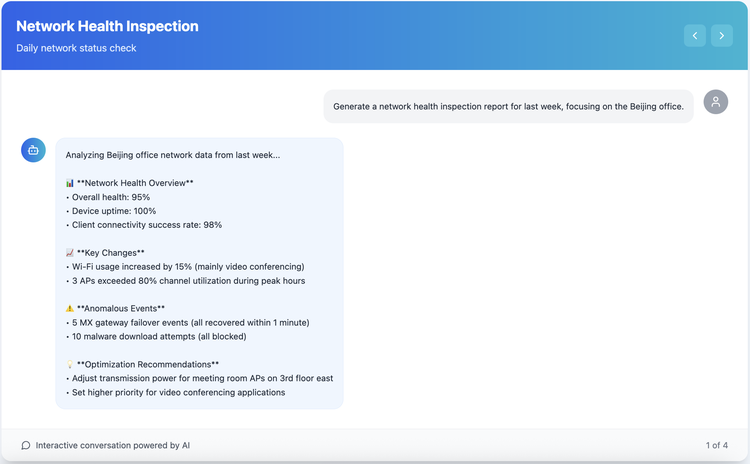Image resolution: width=750 pixels, height=464 pixels.
Task: Click the trend chart emoji beside Key Changes
Action: (70, 253)
